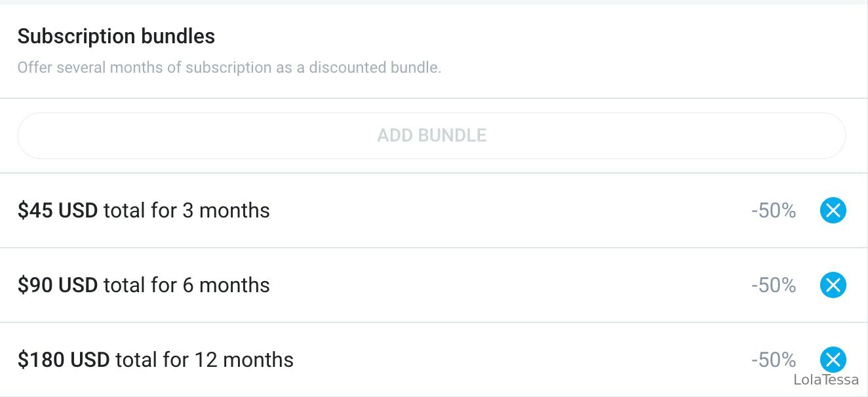The width and height of the screenshot is (868, 397).
Task: Click the discounted bundle description text
Action: 229,67
